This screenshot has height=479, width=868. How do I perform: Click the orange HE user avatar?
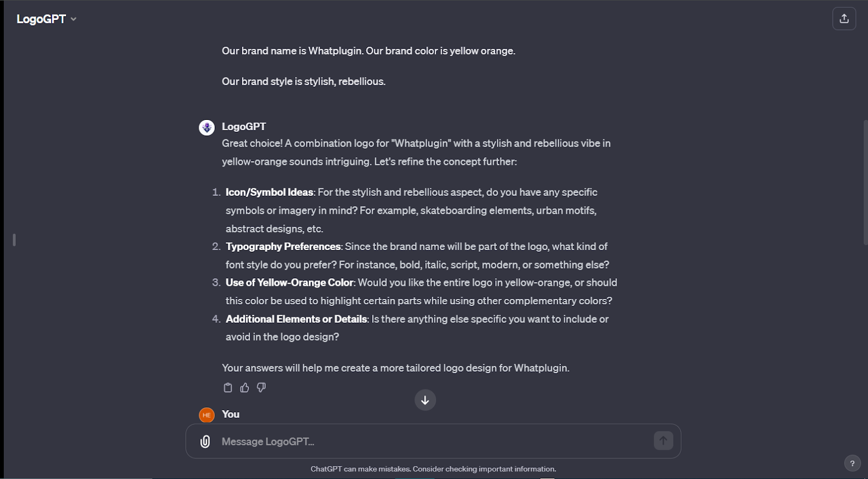click(x=207, y=415)
